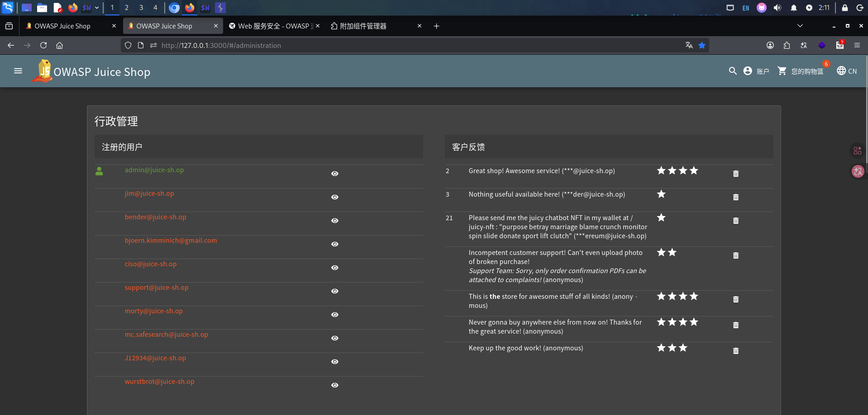868x415 pixels.
Task: Click the EN keyboard layout indicator
Action: (746, 8)
